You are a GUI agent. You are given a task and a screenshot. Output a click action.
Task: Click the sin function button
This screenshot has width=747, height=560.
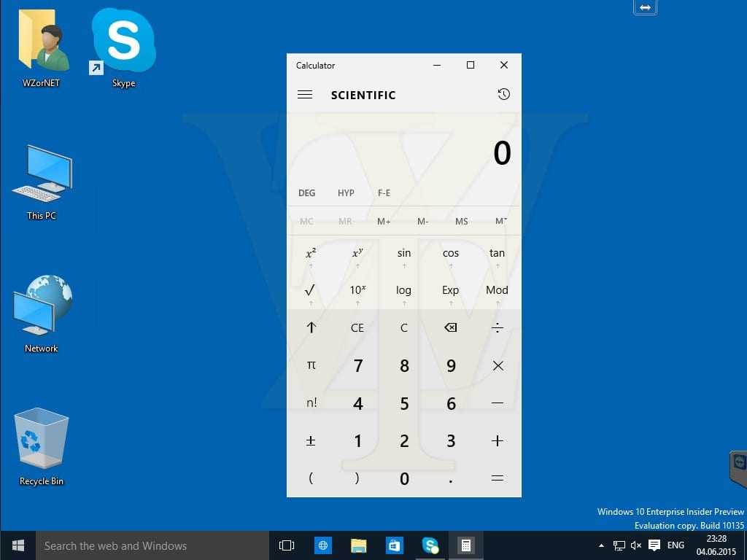pyautogui.click(x=403, y=254)
